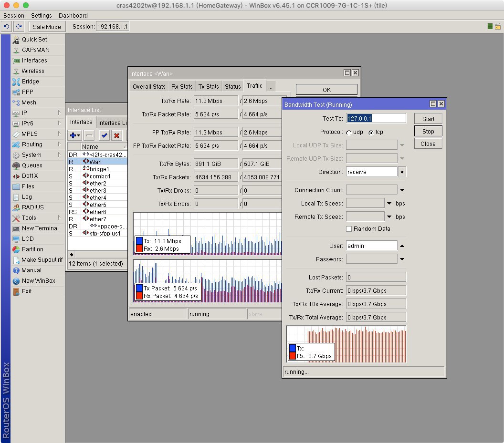Stop the running bandwidth test
The image size is (504, 443).
[x=428, y=132]
